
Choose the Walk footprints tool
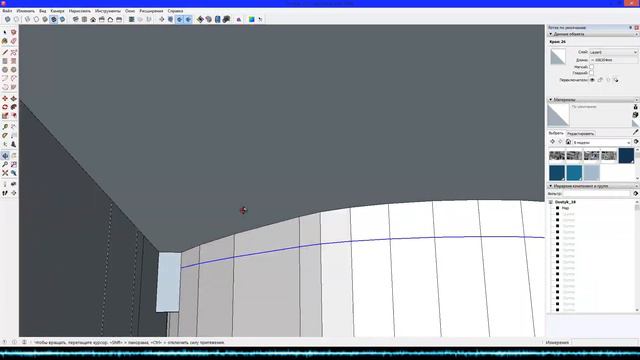(5, 193)
